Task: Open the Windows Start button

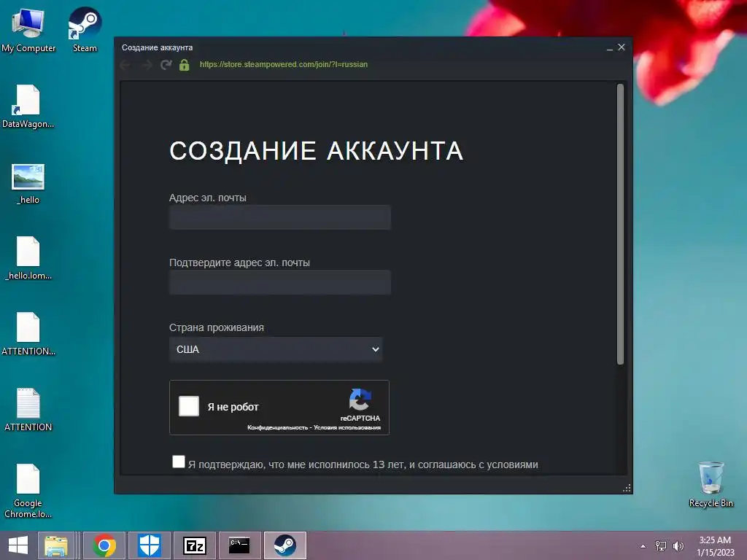Action: 18,545
